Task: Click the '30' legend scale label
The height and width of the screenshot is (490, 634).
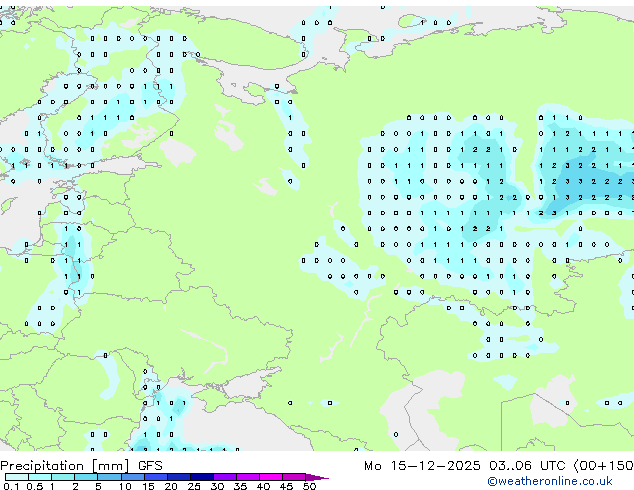Action: [x=217, y=486]
